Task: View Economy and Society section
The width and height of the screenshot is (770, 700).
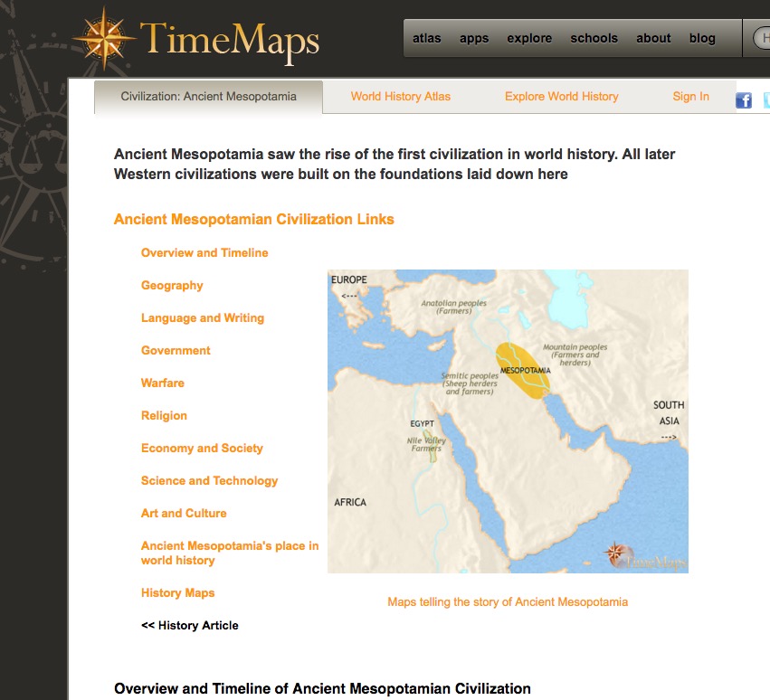Action: pyautogui.click(x=202, y=449)
